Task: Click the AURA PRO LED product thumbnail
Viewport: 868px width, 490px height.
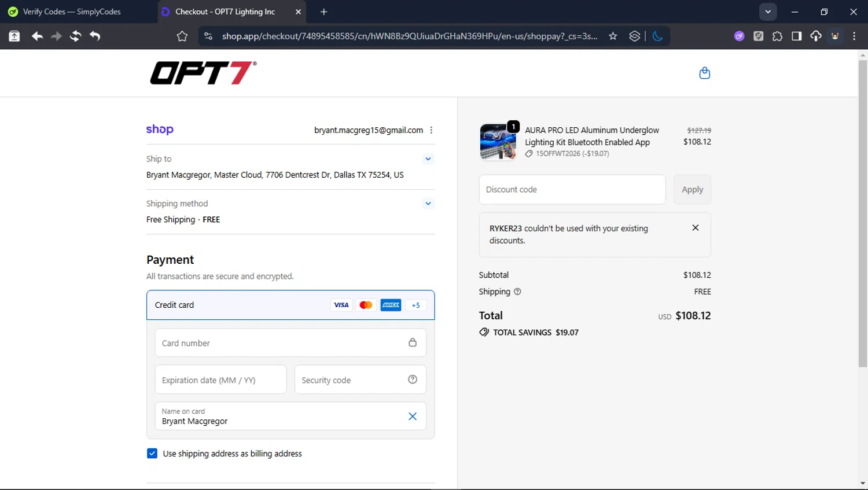Action: (498, 142)
